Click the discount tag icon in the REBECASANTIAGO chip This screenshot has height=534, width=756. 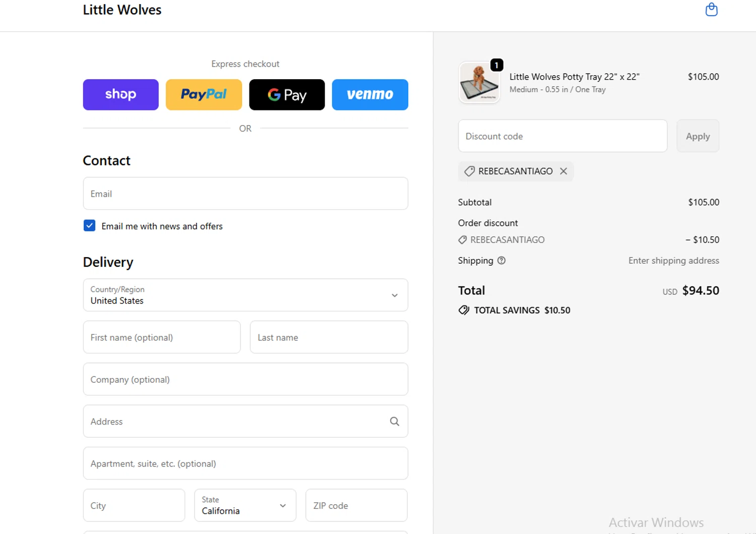[469, 171]
